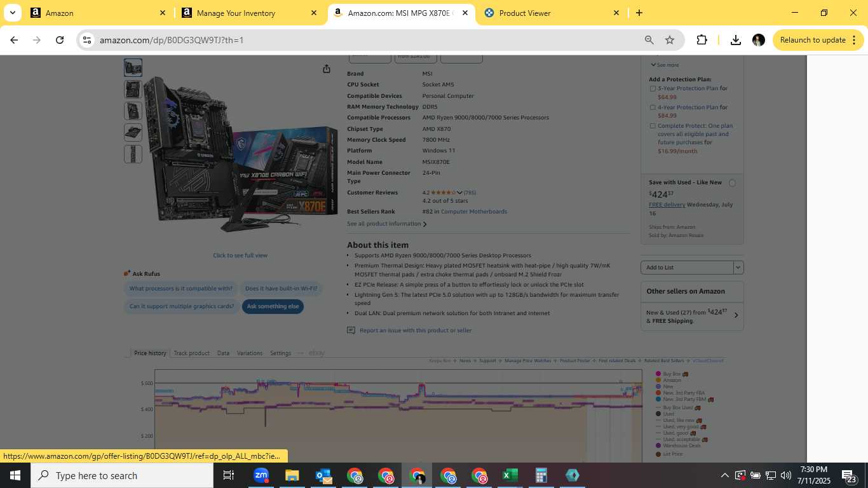868x488 pixels.
Task: Open Task View on the taskbar
Action: pos(229,475)
